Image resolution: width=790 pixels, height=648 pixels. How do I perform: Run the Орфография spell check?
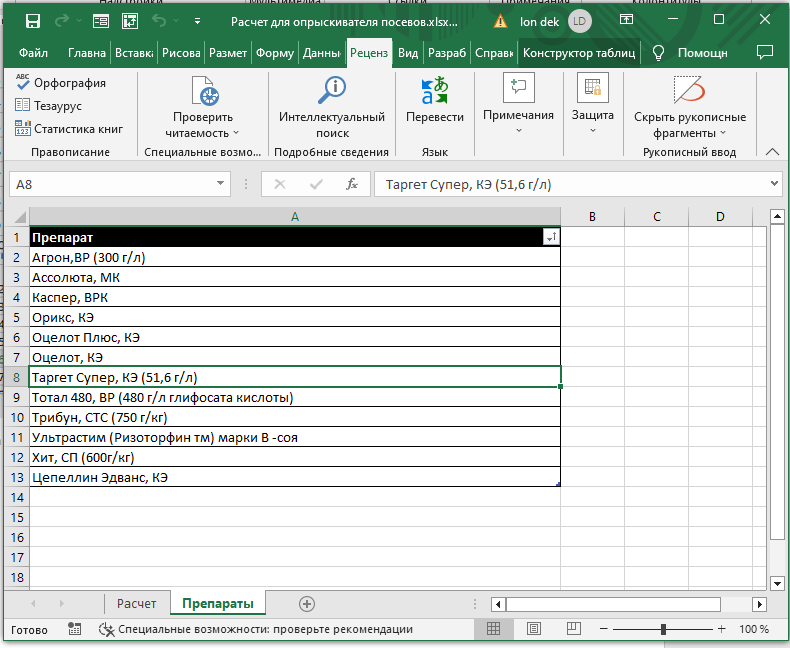(60, 83)
